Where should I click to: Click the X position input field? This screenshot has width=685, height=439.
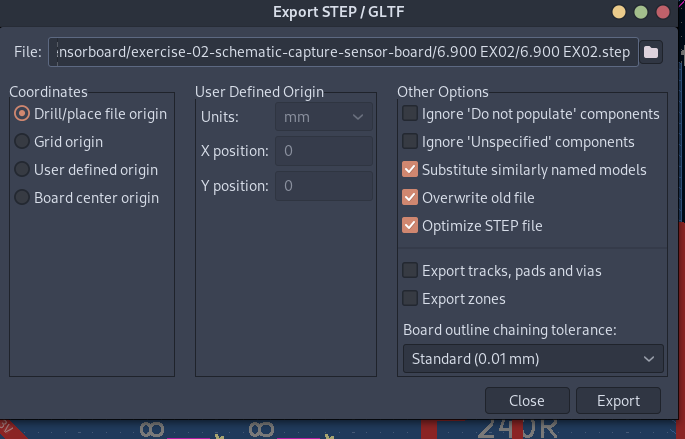coord(323,151)
